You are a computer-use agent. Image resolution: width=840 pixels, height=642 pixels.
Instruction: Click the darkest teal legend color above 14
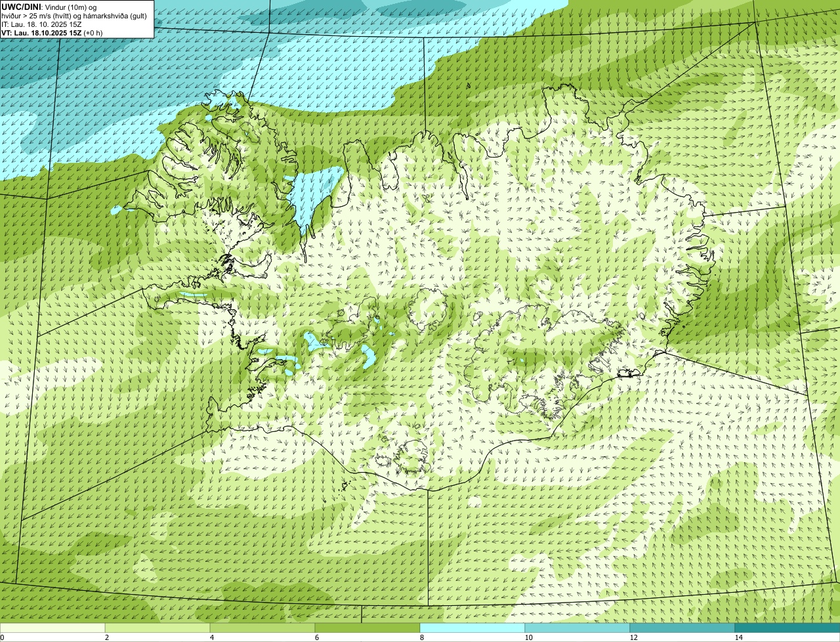coord(787,628)
